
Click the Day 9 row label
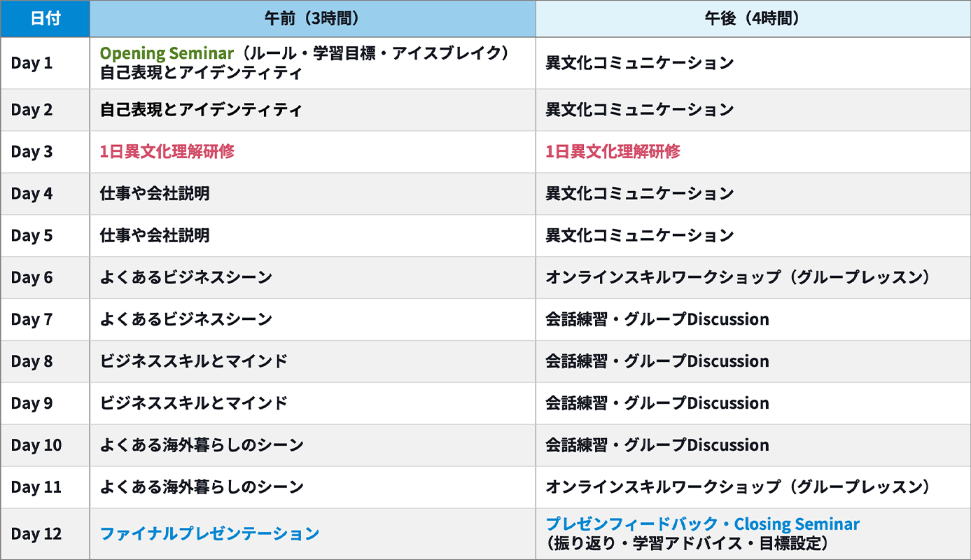[32, 404]
